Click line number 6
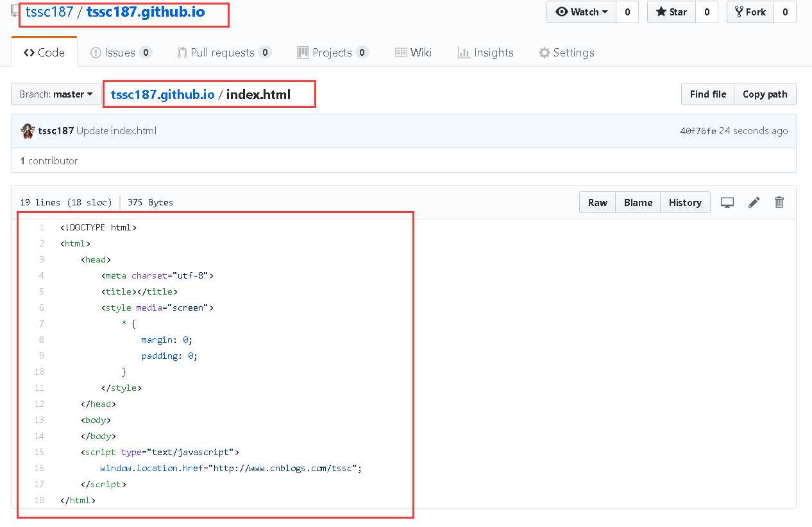This screenshot has height=527, width=812. pyautogui.click(x=42, y=307)
